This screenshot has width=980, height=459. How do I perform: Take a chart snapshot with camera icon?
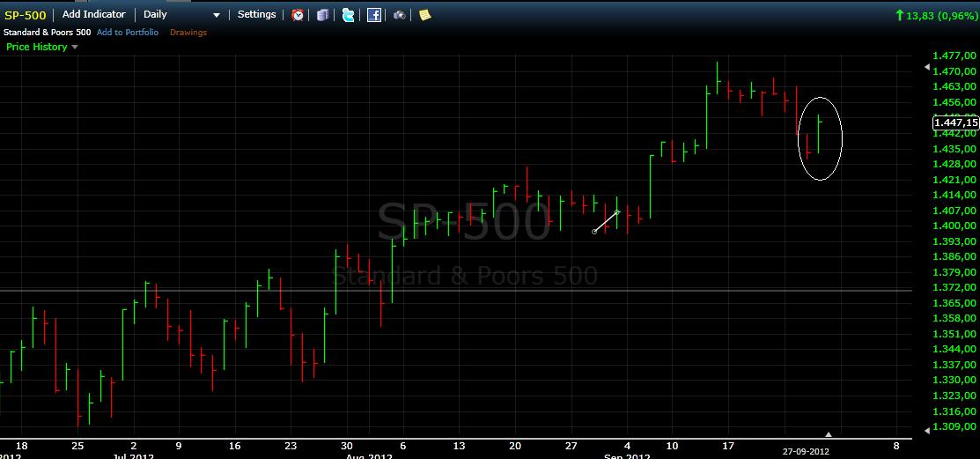pyautogui.click(x=400, y=15)
